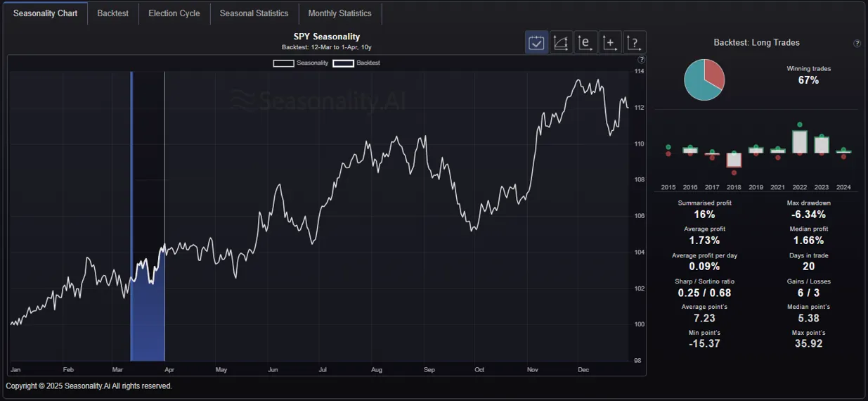The width and height of the screenshot is (868, 401).
Task: Click the Max point's value '35.92'
Action: pyautogui.click(x=808, y=343)
